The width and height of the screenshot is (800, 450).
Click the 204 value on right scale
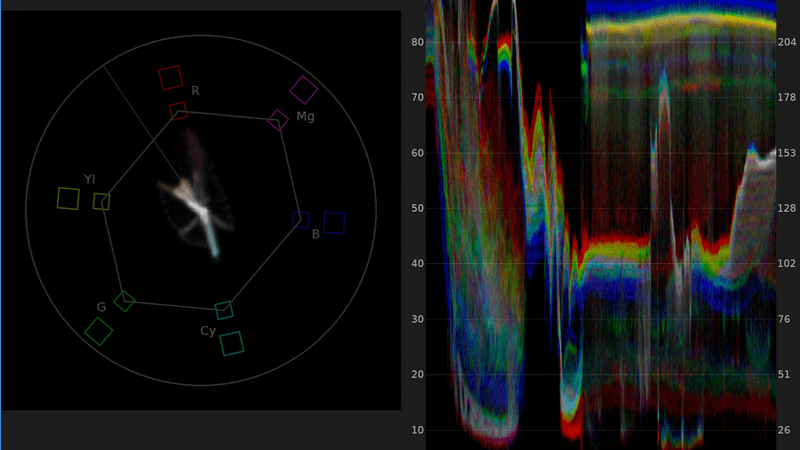pos(786,43)
